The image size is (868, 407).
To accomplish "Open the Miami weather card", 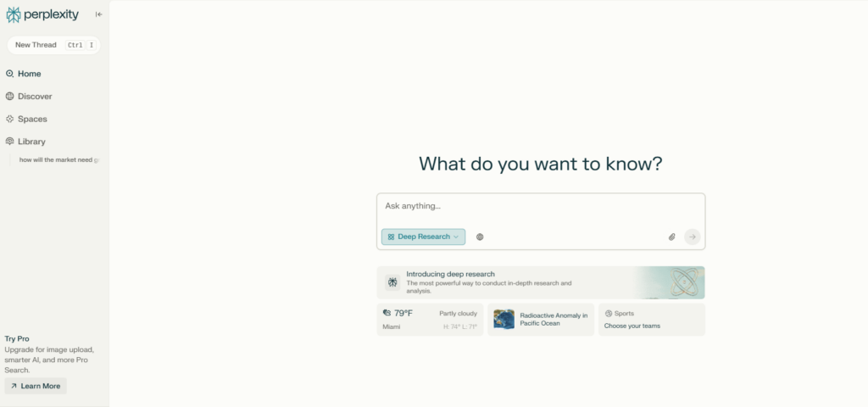I will pyautogui.click(x=430, y=320).
